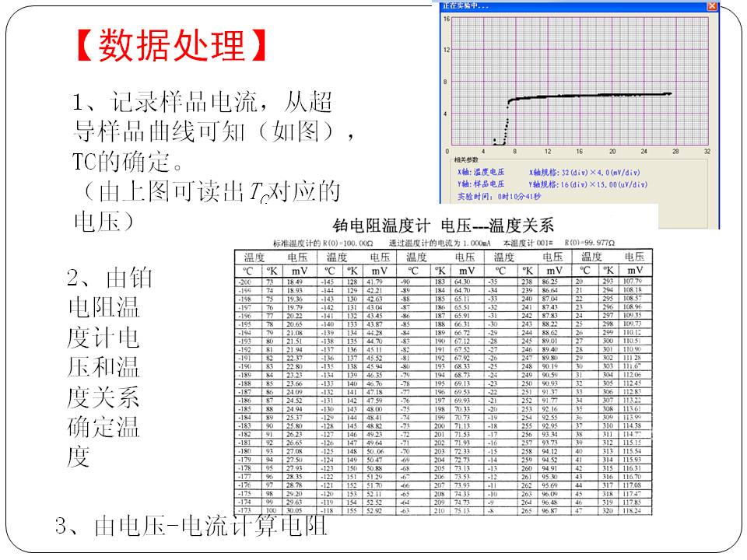Select the temperature cell -200
The image size is (747, 560).
pyautogui.click(x=245, y=282)
